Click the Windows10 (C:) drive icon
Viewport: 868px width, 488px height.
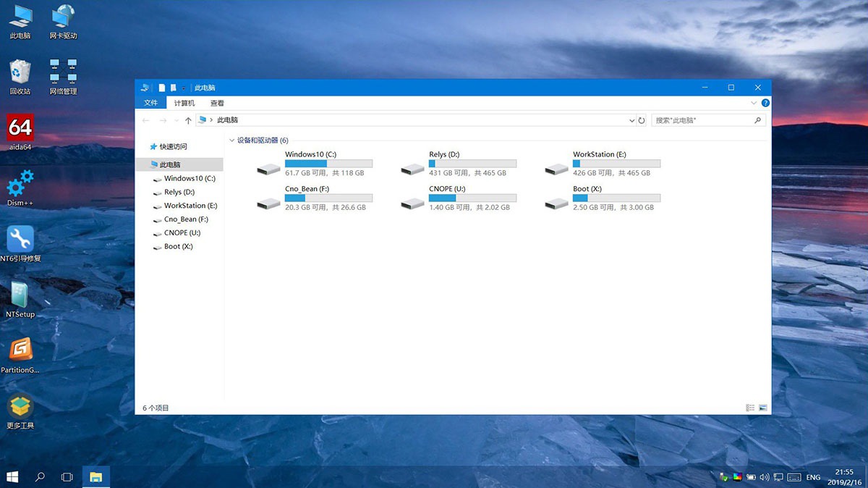tap(269, 169)
